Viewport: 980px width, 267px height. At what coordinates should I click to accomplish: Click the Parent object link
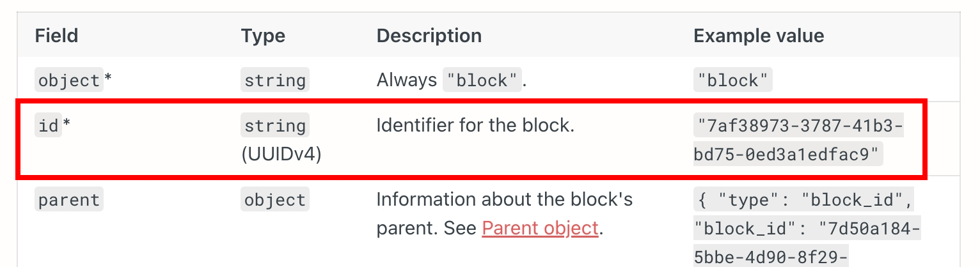540,228
